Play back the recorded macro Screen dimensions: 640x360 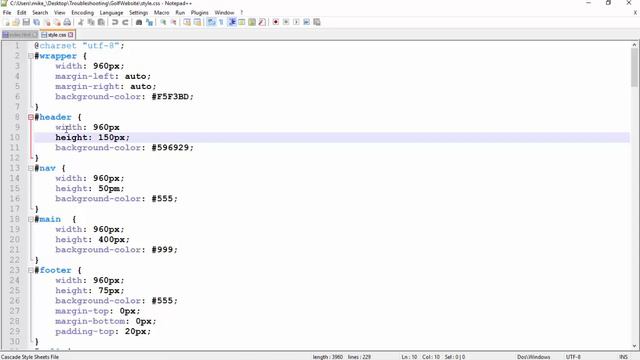point(296,22)
